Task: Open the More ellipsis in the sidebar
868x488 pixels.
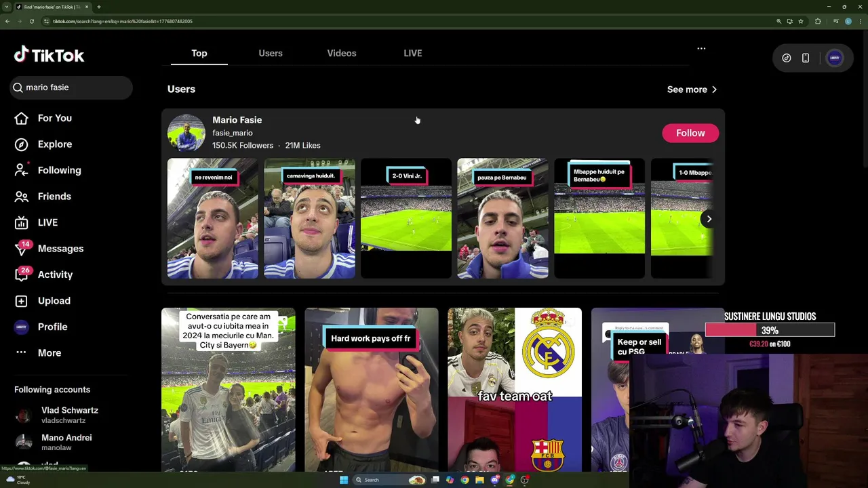Action: coord(21,352)
